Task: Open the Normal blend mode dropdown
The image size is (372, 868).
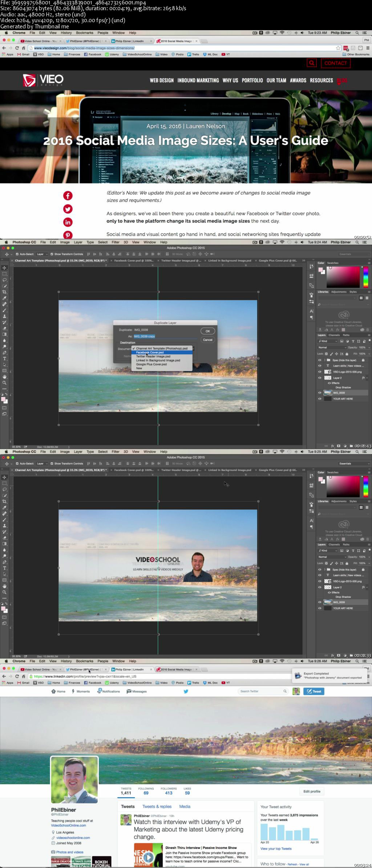Action: pos(332,557)
